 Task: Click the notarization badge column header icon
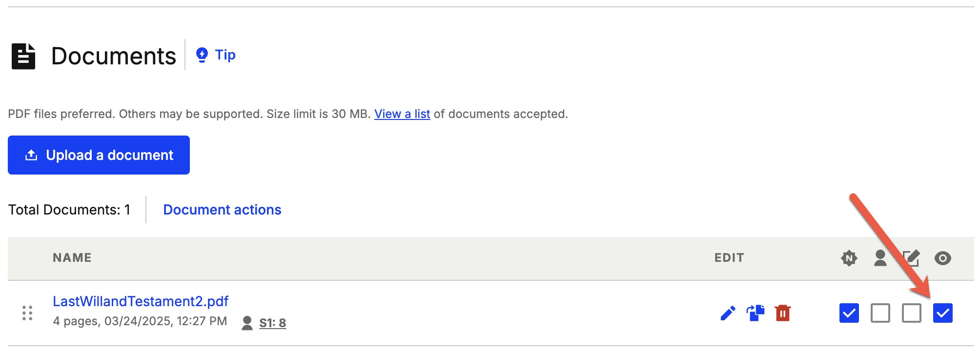(849, 258)
